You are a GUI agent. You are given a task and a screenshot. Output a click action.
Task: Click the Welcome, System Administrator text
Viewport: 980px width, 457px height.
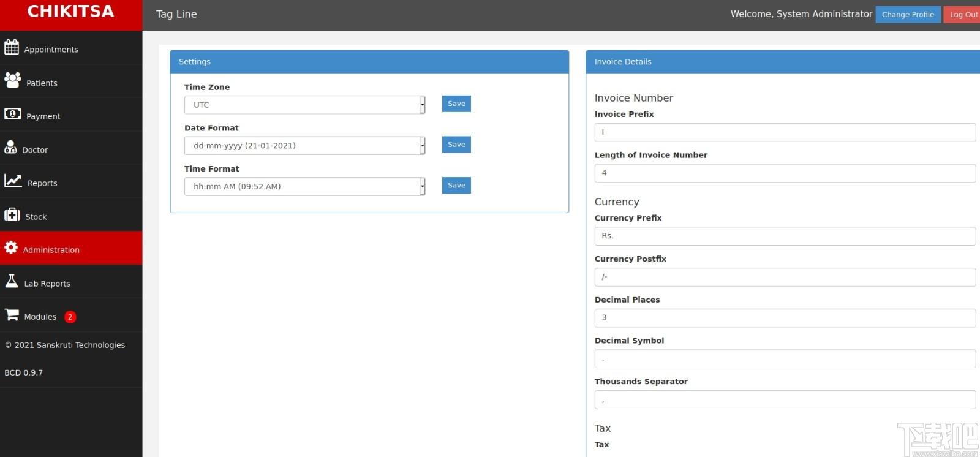pos(801,14)
